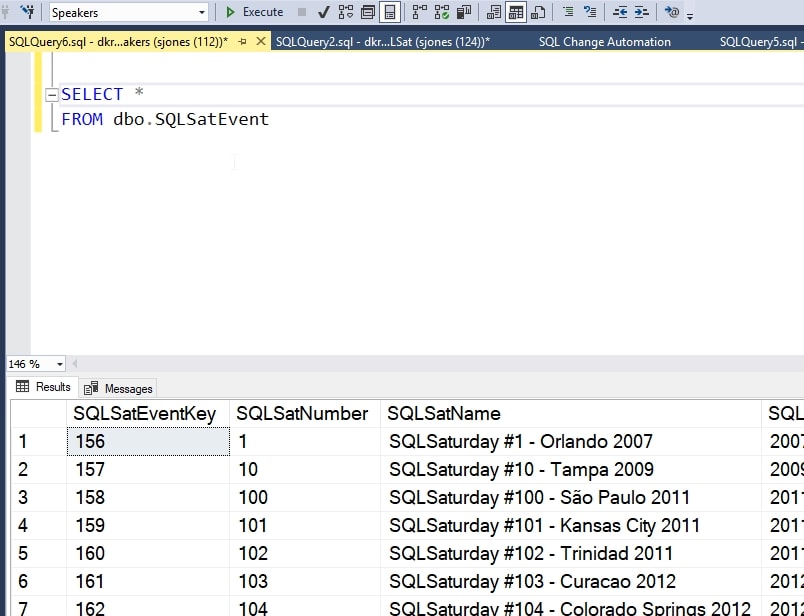
Task: Specify Values for Template Parameters icon
Action: (672, 12)
